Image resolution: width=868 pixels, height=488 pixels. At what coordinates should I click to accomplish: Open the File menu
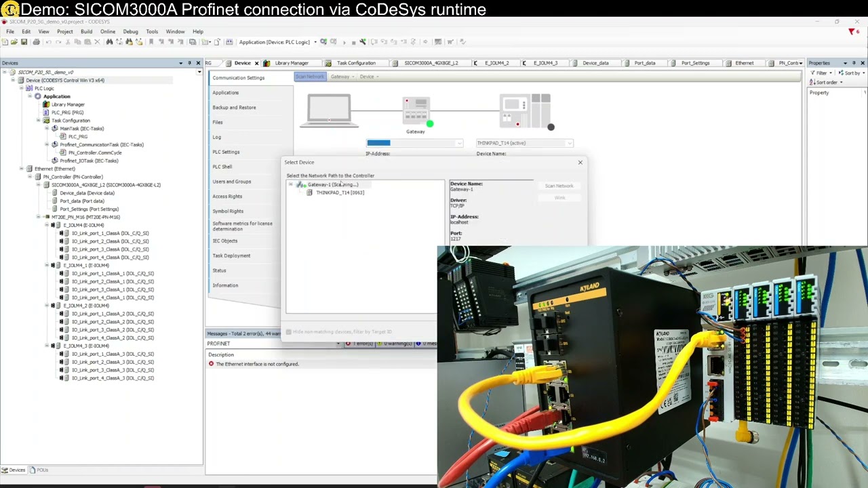[x=10, y=32]
